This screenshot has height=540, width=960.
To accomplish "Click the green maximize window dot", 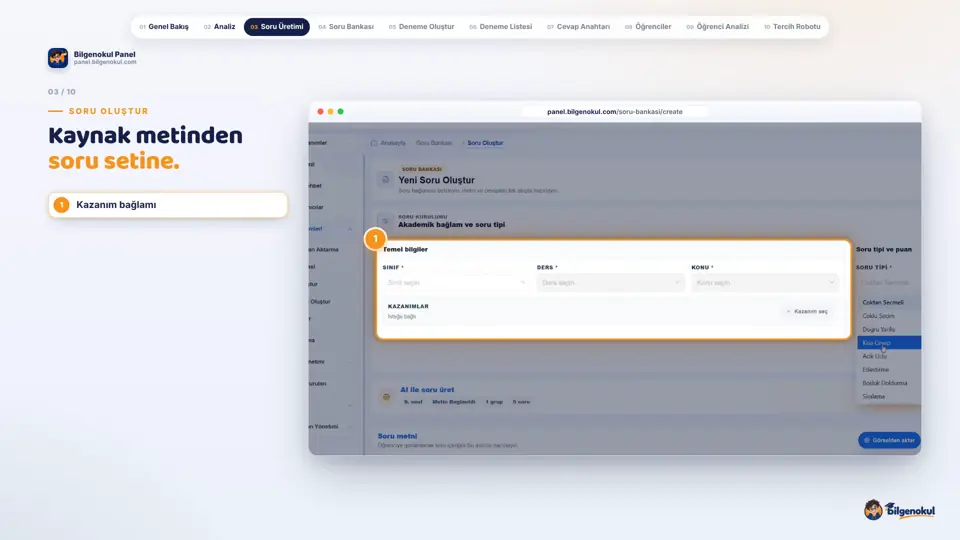I will (x=340, y=111).
